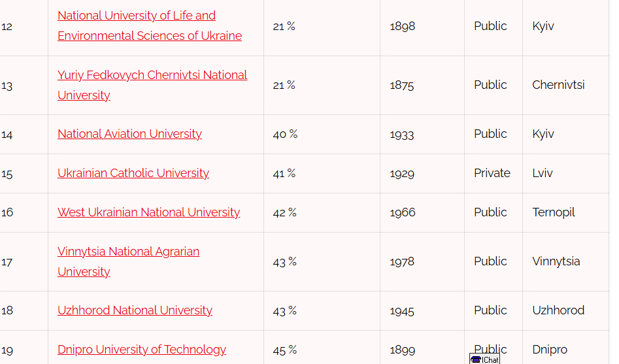Open Ukrainian Catholic University link

point(133,173)
